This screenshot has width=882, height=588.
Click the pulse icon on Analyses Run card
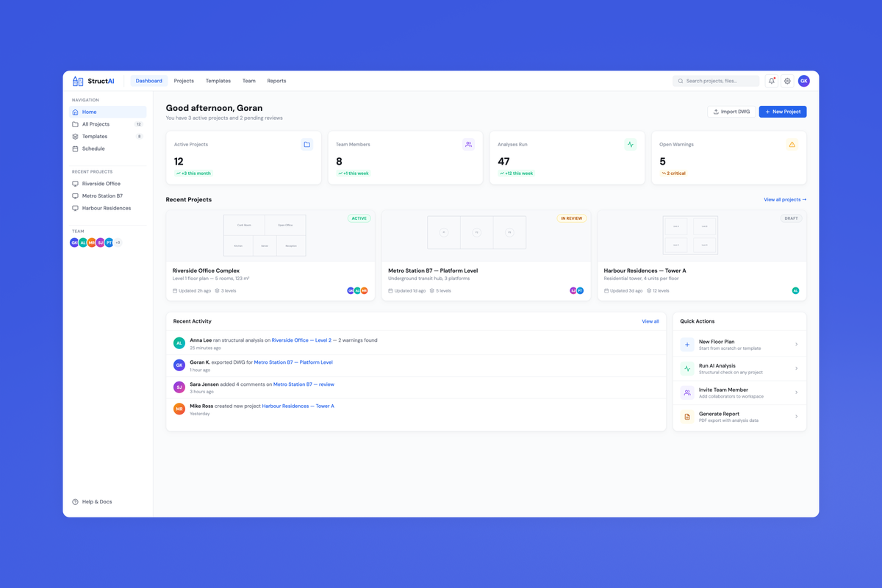coord(630,144)
